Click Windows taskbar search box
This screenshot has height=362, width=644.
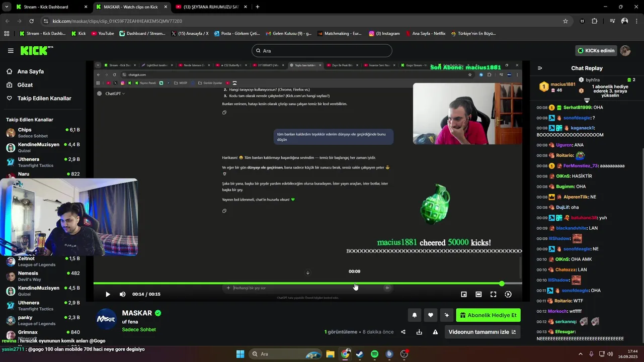[x=286, y=354]
